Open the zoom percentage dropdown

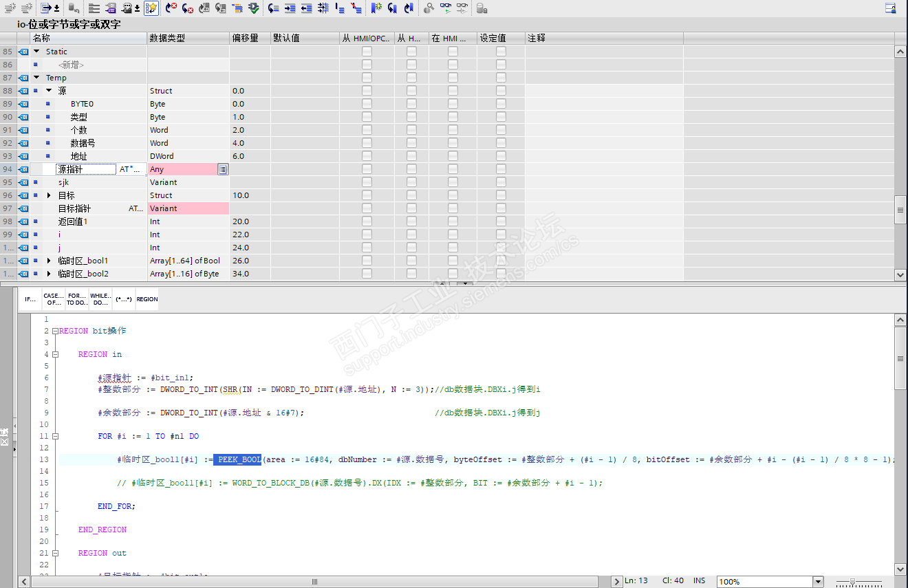(818, 582)
